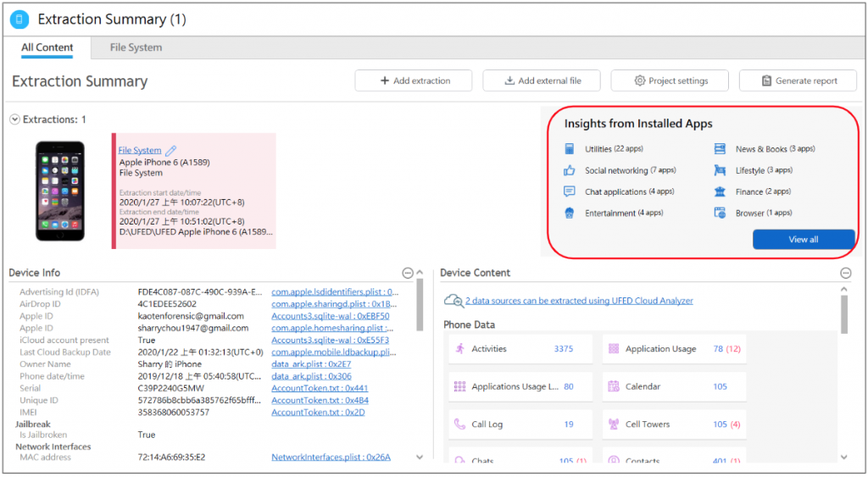Click the Calendar count 105
This screenshot has height=477, width=868.
(x=720, y=386)
